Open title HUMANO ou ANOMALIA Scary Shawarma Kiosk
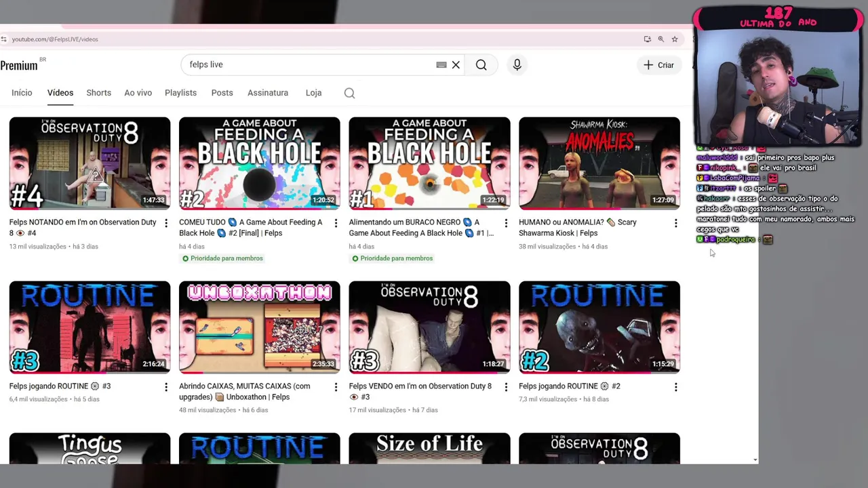 coord(578,228)
